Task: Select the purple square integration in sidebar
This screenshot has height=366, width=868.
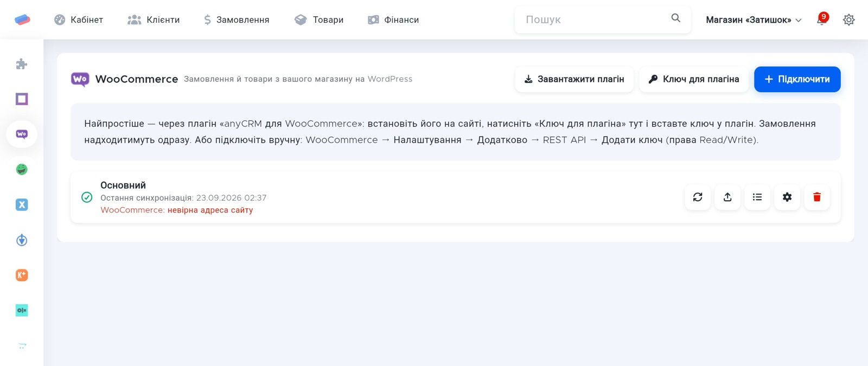Action: (x=22, y=99)
